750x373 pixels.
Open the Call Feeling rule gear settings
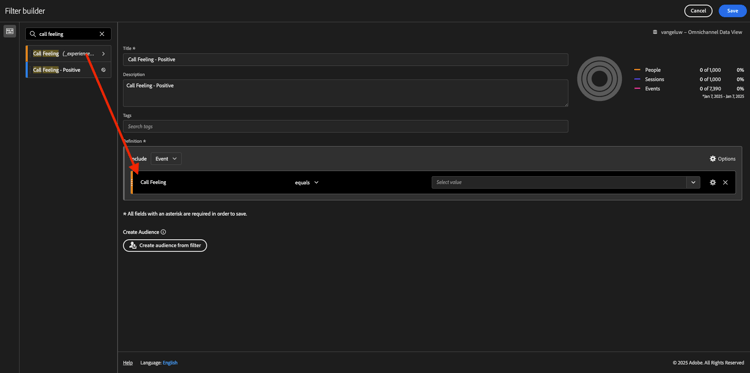pos(713,182)
